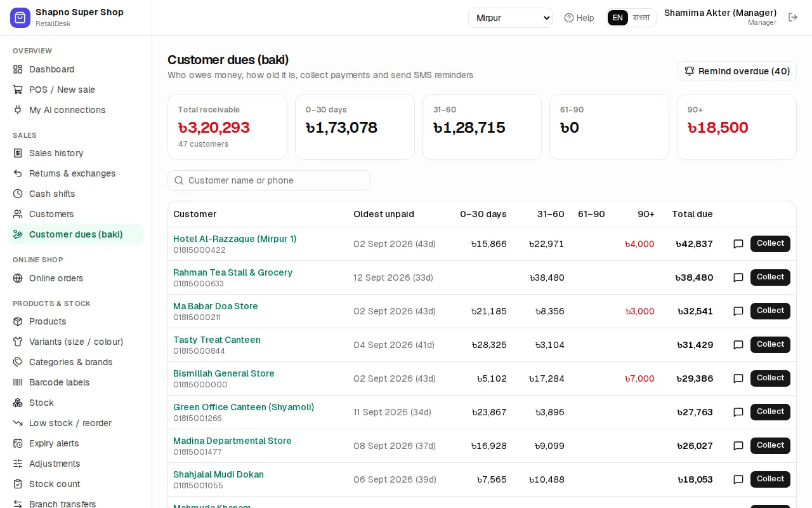
Task: Collect dues from Shahjalal Mudi Dokan
Action: click(770, 479)
